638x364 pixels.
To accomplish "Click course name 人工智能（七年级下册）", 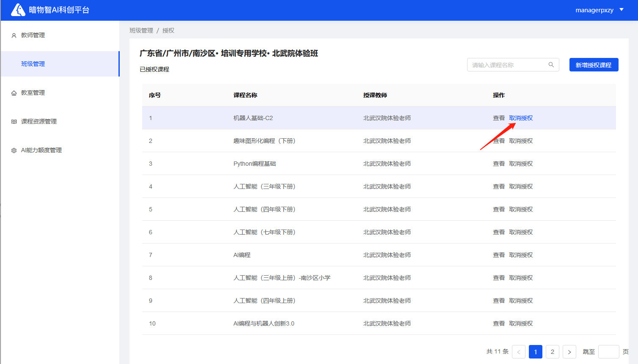I will pos(264,232).
